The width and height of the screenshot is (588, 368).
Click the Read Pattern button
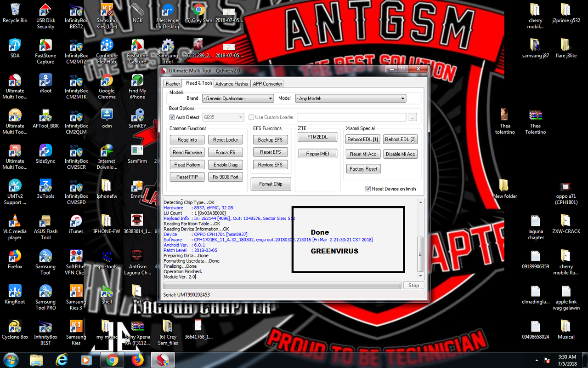pyautogui.click(x=187, y=165)
